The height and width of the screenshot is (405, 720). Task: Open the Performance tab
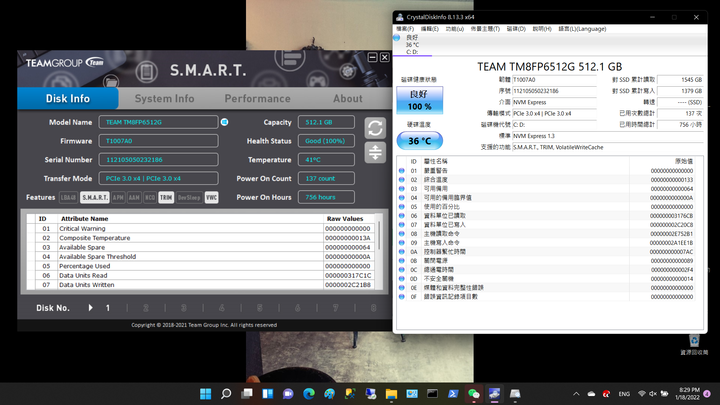257,98
